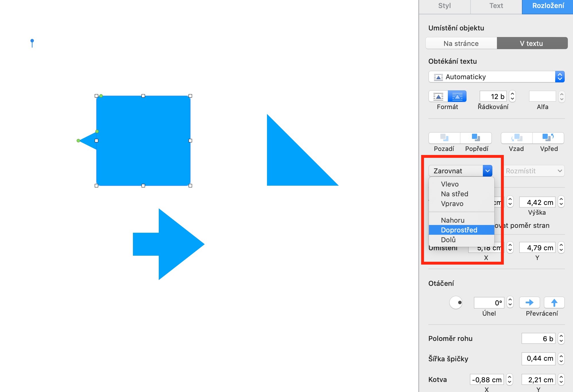This screenshot has width=573, height=392.
Task: Select Vlevo in the align menu
Action: pyautogui.click(x=450, y=184)
